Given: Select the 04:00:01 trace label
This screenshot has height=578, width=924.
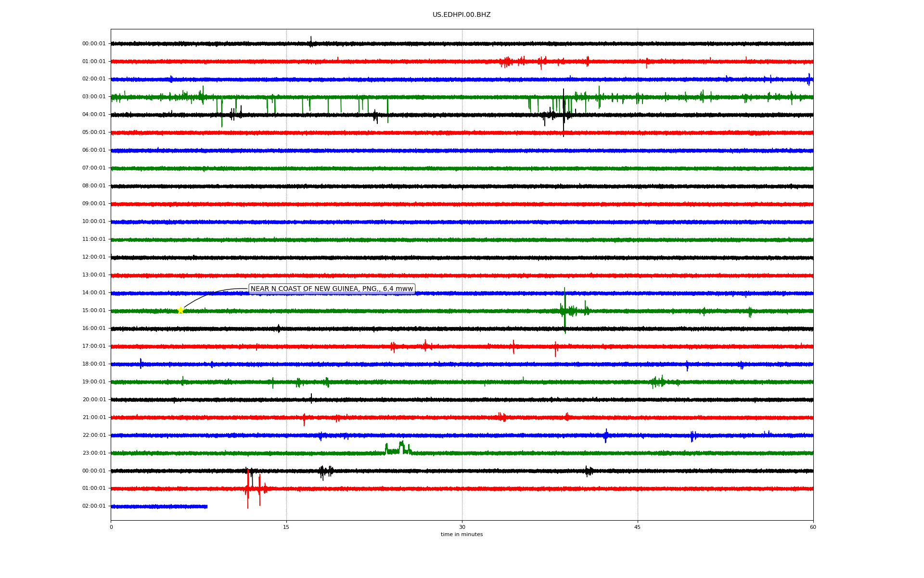Looking at the screenshot, I should tap(94, 115).
